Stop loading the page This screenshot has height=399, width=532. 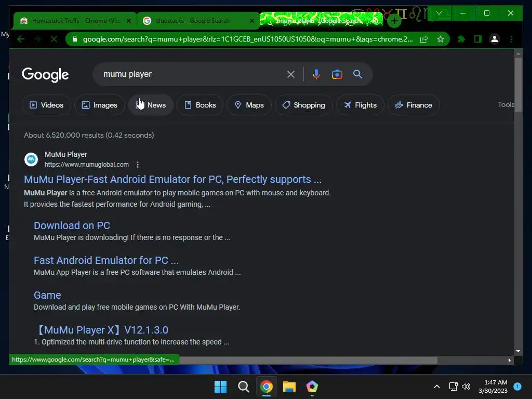tap(54, 39)
